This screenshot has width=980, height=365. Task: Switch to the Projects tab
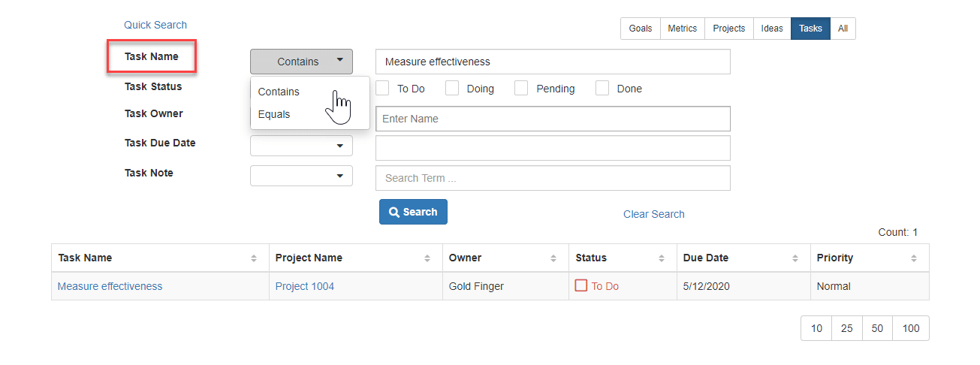click(x=728, y=29)
